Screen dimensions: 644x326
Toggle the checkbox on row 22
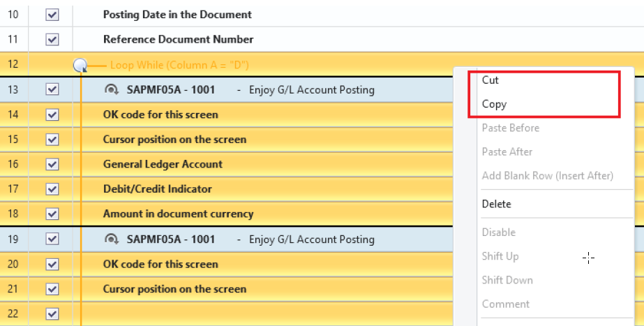[52, 314]
